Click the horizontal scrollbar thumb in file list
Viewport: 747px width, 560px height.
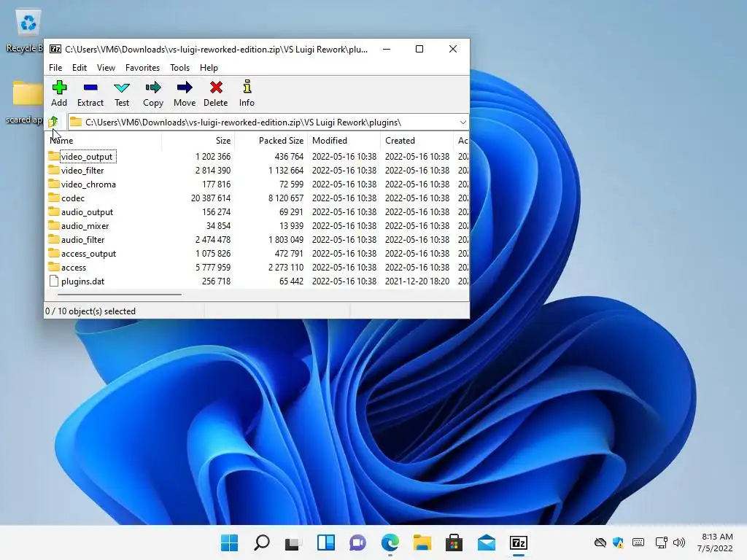point(120,295)
